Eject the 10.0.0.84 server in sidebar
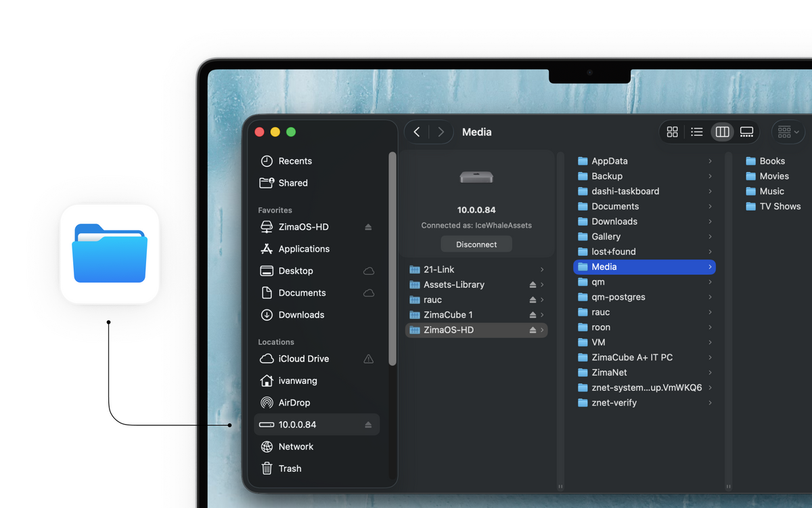 click(368, 425)
